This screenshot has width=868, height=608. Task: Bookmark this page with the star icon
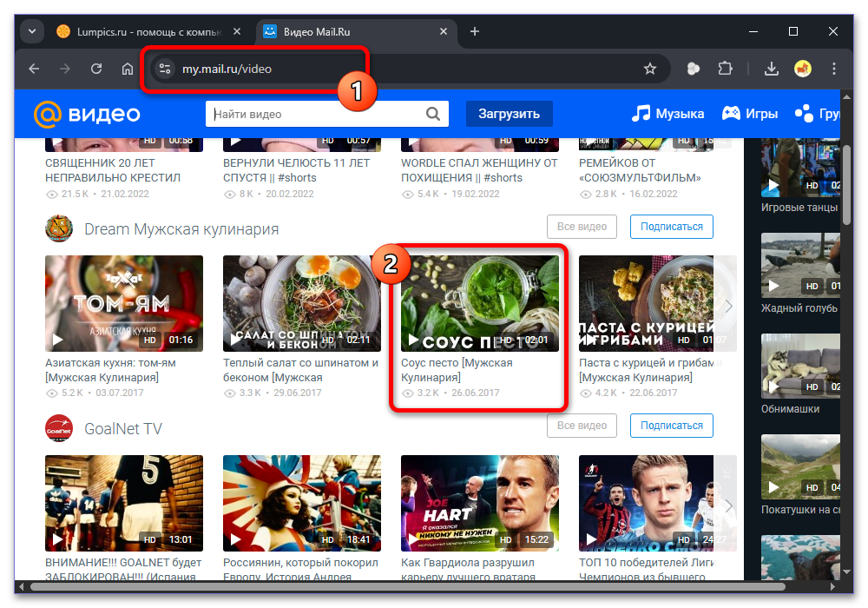650,69
